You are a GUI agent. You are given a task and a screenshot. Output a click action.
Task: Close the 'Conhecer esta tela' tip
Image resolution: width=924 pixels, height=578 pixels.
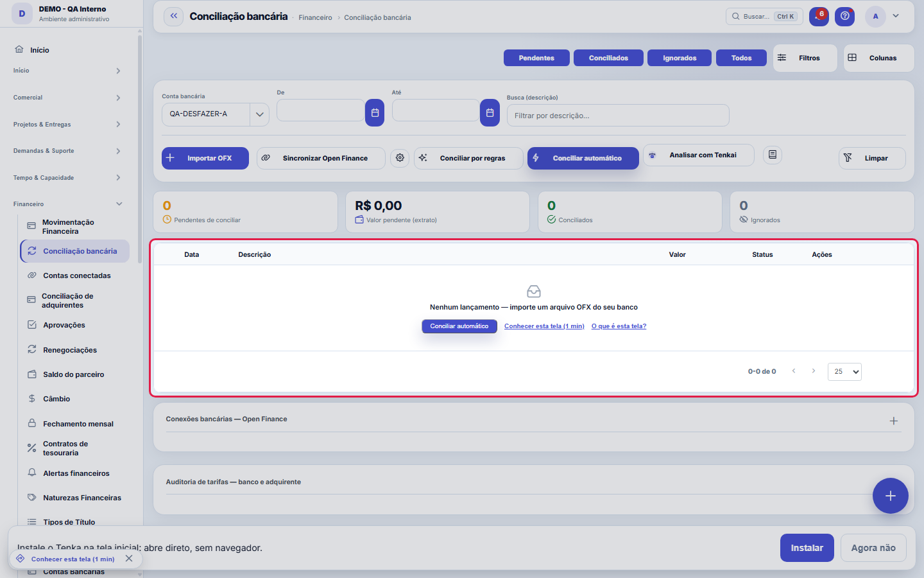point(129,559)
